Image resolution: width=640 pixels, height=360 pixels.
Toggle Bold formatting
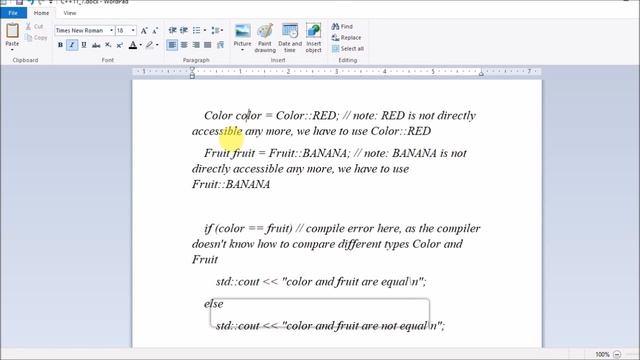(x=60, y=45)
